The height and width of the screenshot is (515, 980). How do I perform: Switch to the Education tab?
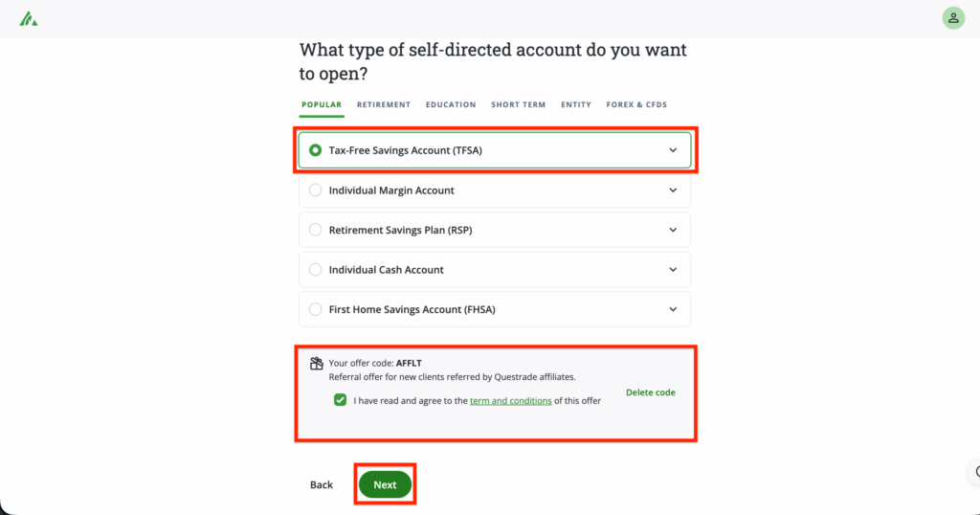tap(451, 105)
